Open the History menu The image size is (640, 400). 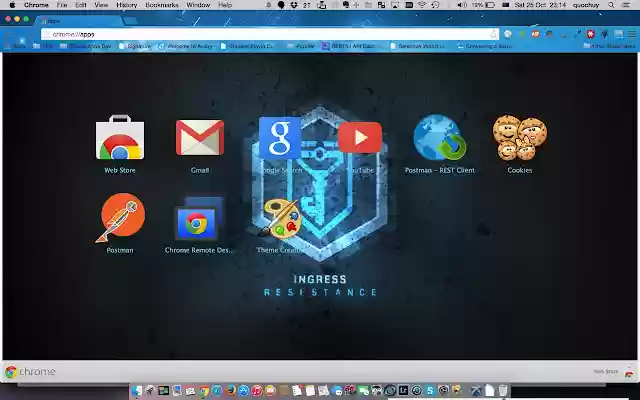coord(127,5)
